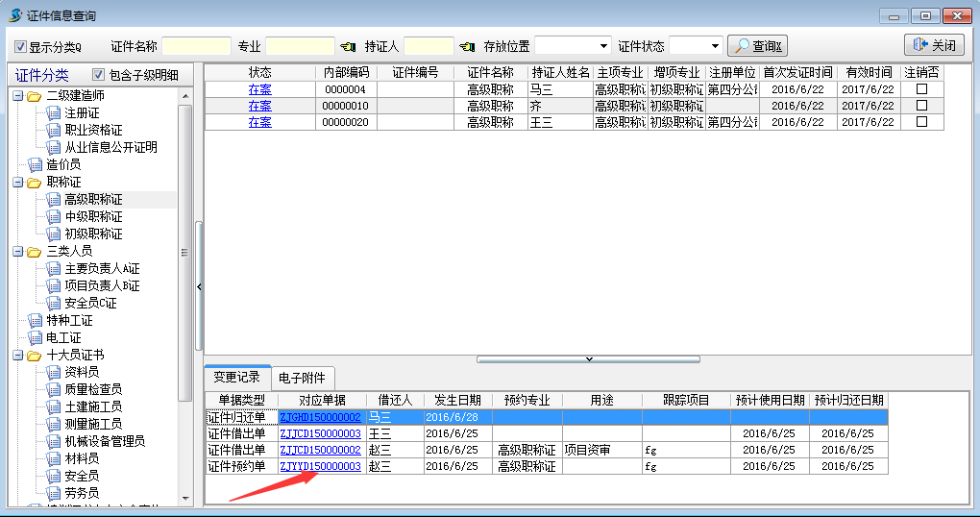Toggle the 显示分类 checkbox
The width and height of the screenshot is (980, 517).
pos(20,46)
